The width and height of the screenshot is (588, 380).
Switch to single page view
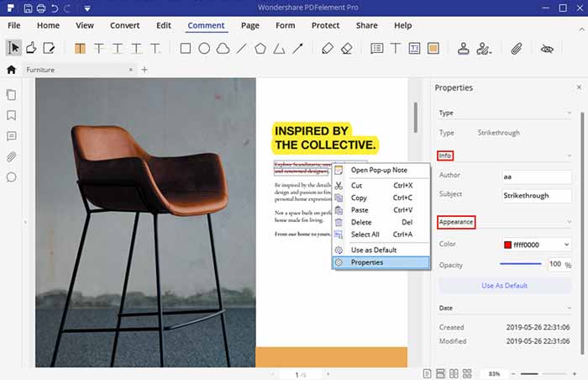pos(427,373)
